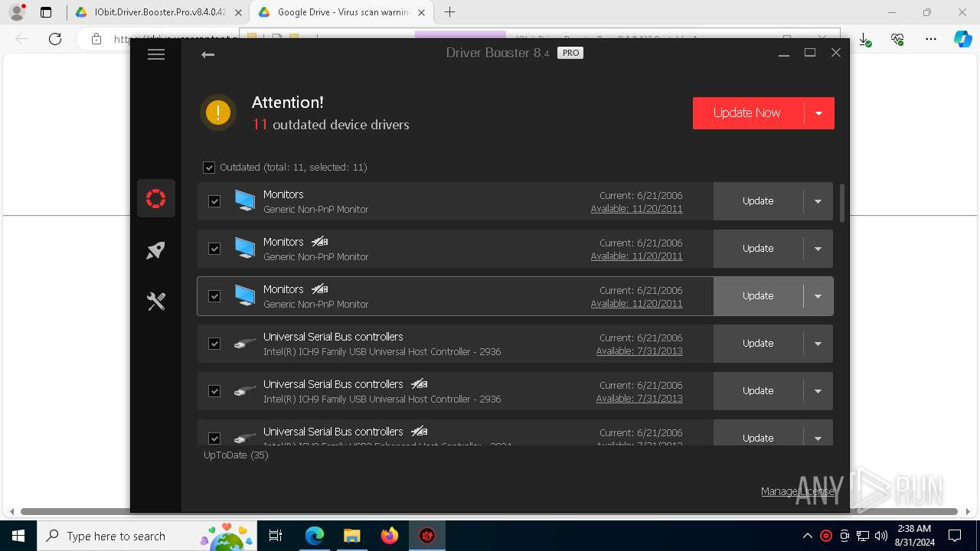Uncheck the first Monitors driver

tap(214, 201)
